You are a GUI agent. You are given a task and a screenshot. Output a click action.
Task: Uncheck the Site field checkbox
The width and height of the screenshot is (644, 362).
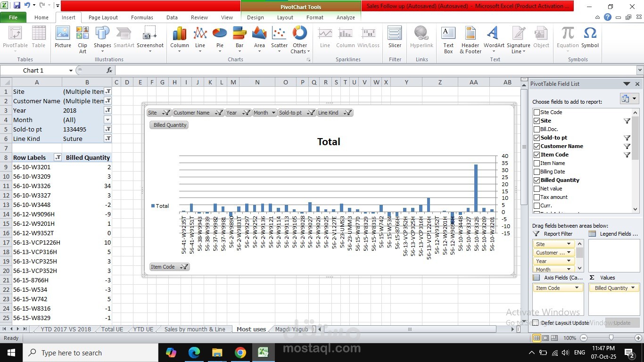tap(537, 121)
